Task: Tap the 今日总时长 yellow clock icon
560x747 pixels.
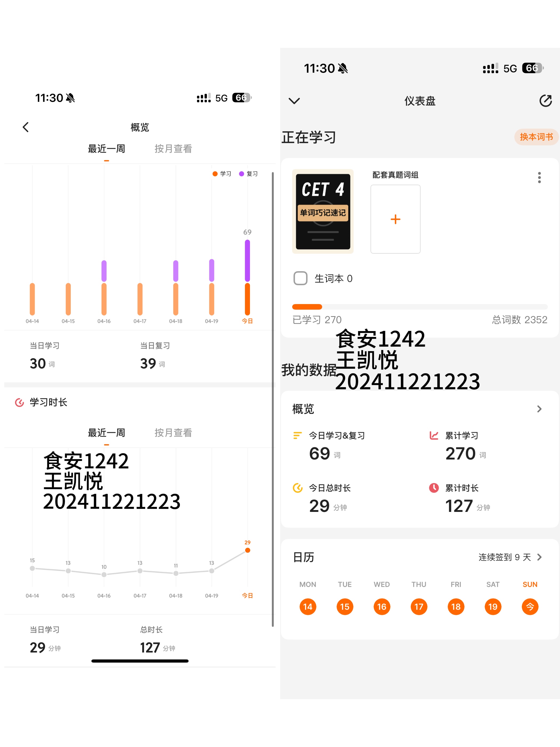Action: [x=297, y=488]
